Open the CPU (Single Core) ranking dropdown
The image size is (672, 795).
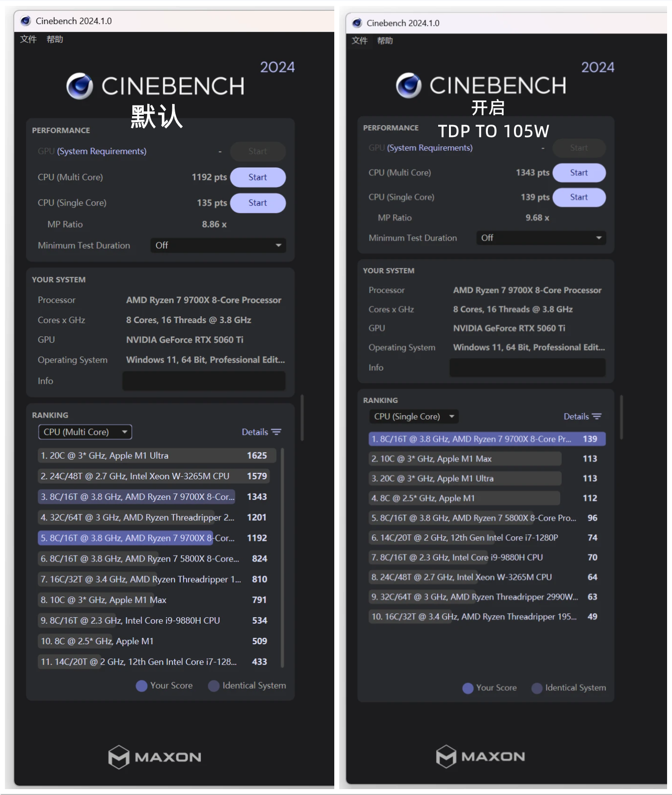coord(414,417)
